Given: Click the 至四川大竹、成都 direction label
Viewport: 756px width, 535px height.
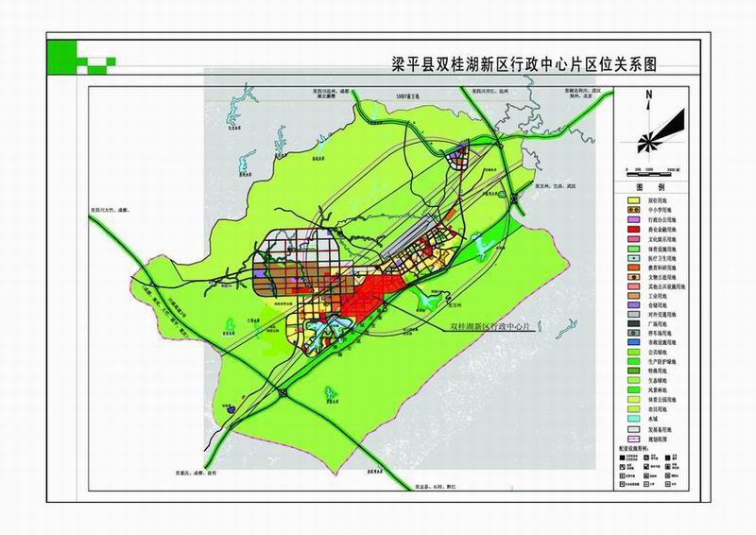Looking at the screenshot, I should 111,211.
